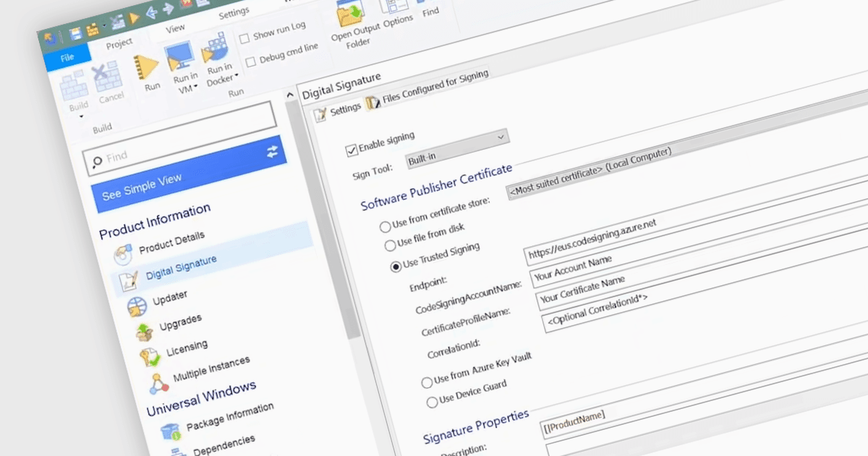Click the Updater globe icon
This screenshot has width=868, height=456.
click(137, 307)
